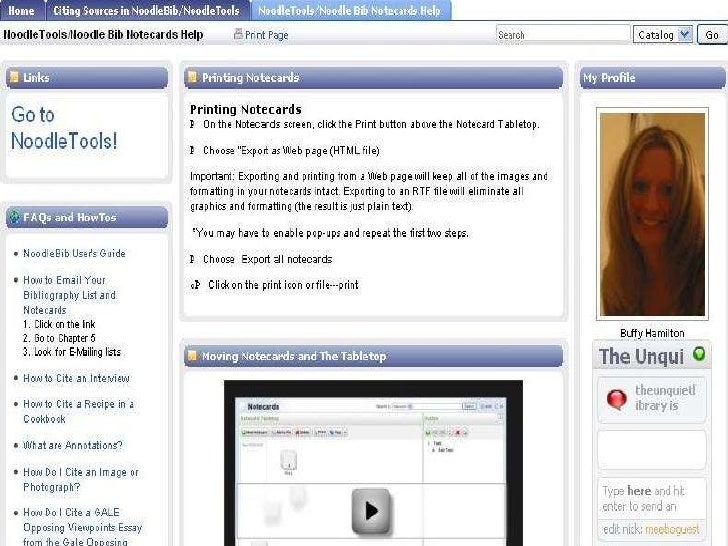Viewport: 728px width, 546px height.
Task: Click the chat message box 'Type here'
Action: 651,498
